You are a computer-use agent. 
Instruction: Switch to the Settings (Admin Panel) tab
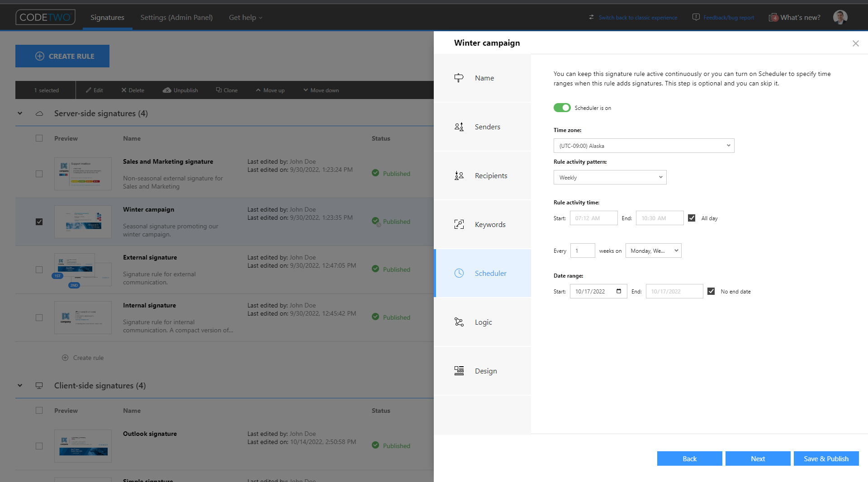tap(176, 17)
